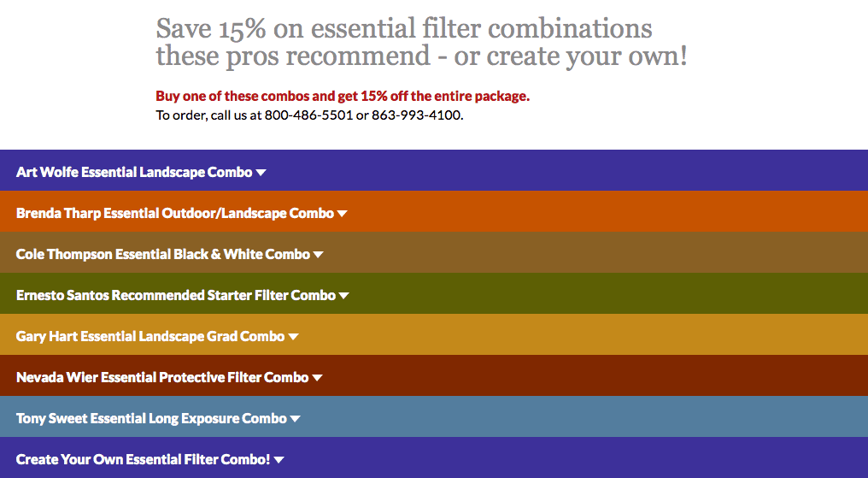This screenshot has height=478, width=868.
Task: Click the triangle icon after Brenda Tharp combo
Action: click(x=342, y=213)
